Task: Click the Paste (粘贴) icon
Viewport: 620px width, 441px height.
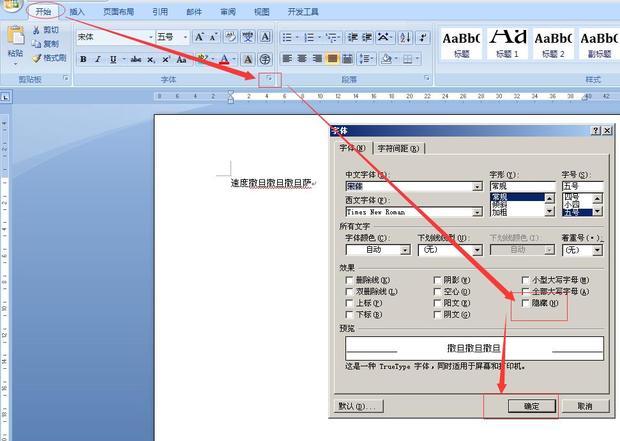Action: click(15, 36)
